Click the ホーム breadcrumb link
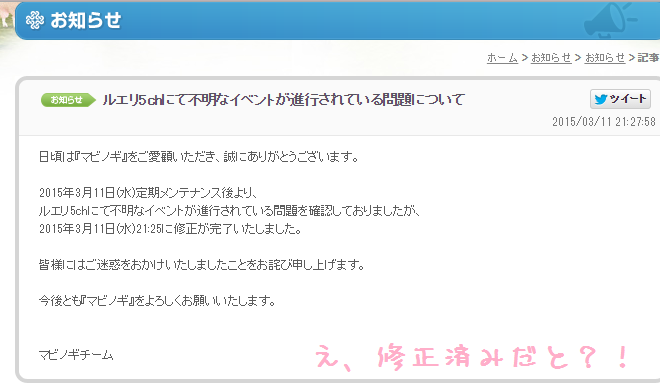This screenshot has width=660, height=383. (502, 58)
